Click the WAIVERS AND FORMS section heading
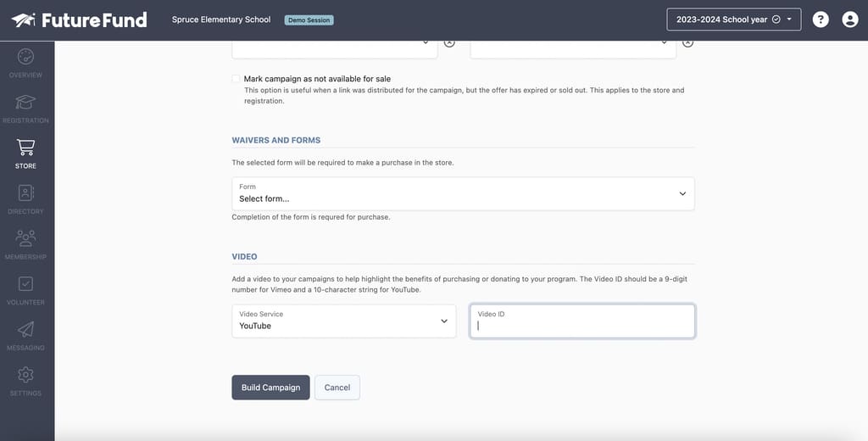Image resolution: width=868 pixels, height=441 pixels. click(x=276, y=140)
